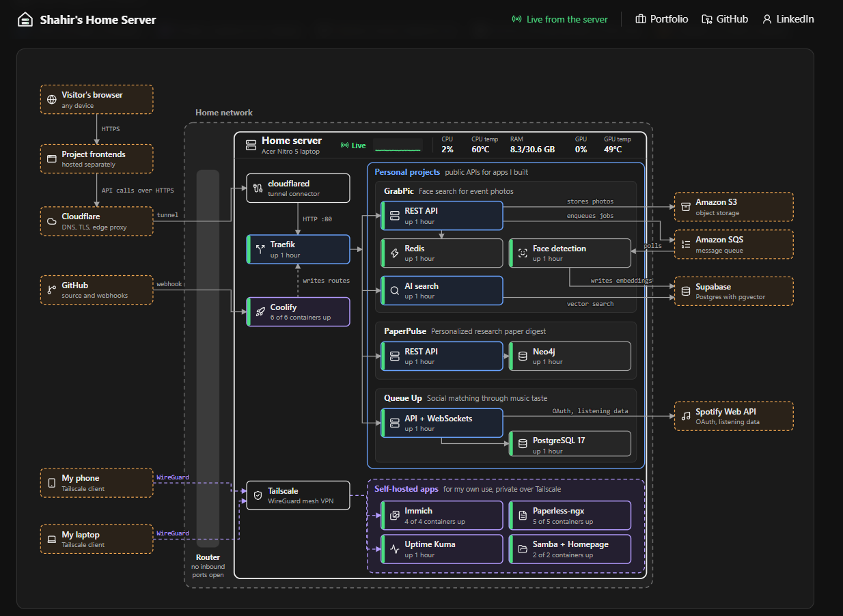843x616 pixels.
Task: Click the phone icon in My phone node
Action: [51, 483]
